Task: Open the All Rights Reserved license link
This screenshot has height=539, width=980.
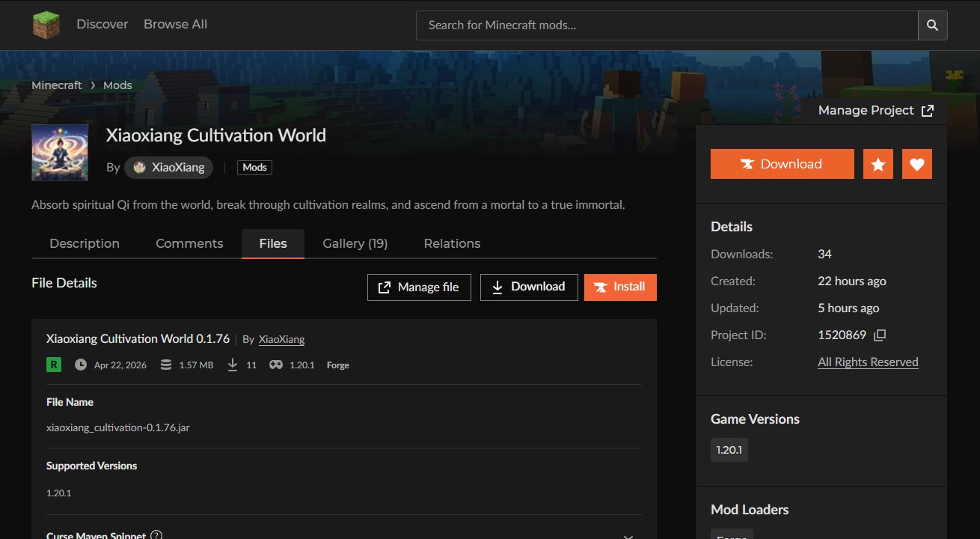Action: [868, 362]
